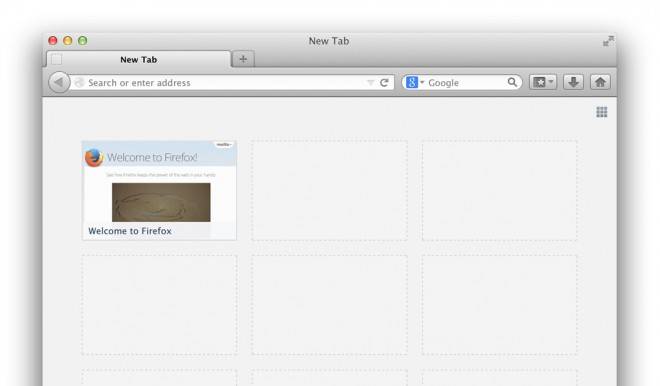Click the magnifying glass search icon
Screen dimensions: 660x386
pos(512,82)
